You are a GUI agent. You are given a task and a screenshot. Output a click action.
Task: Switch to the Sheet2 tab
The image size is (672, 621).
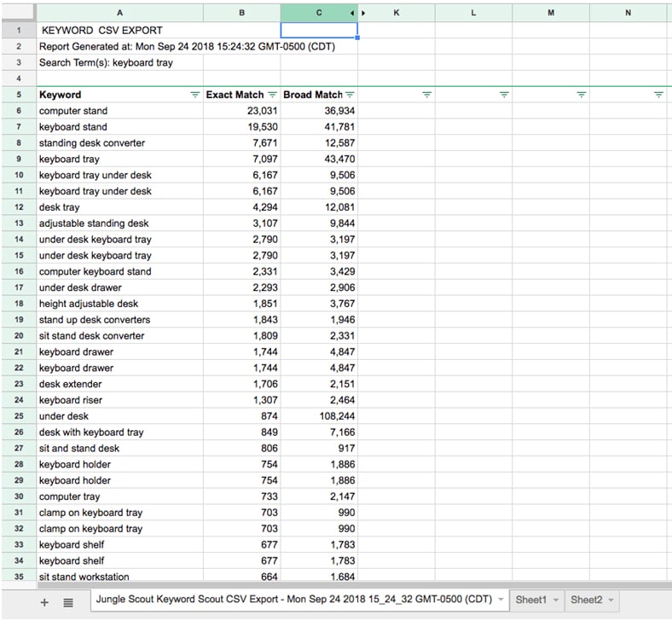point(586,600)
